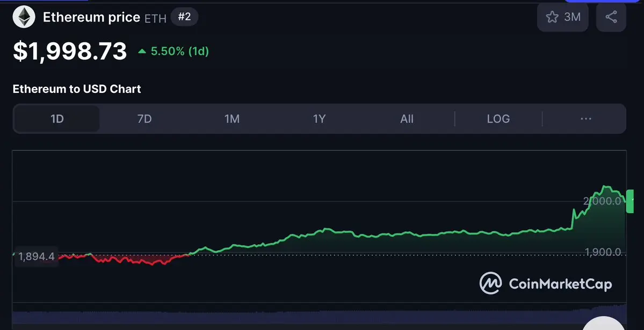
Task: Click the 2,000.0 axis label
Action: point(602,201)
